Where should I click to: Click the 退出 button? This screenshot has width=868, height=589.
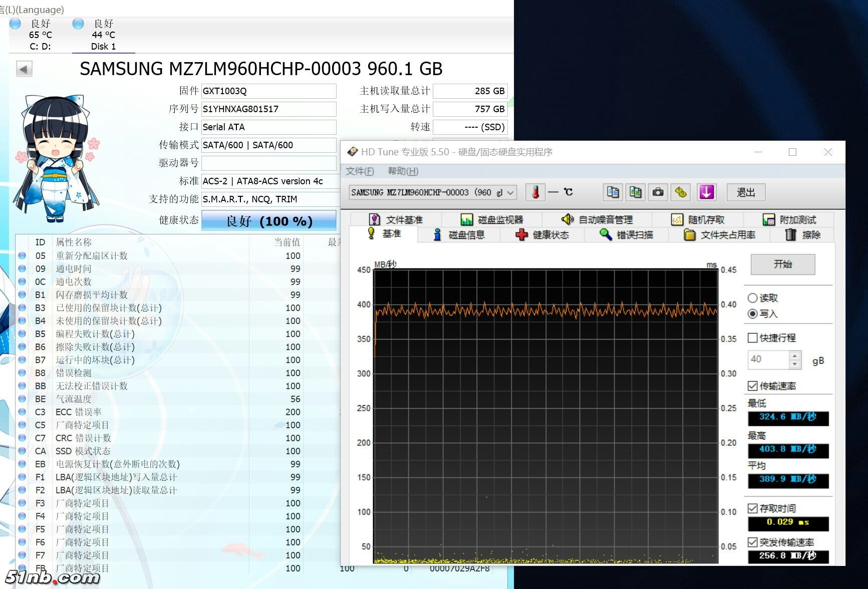(745, 192)
